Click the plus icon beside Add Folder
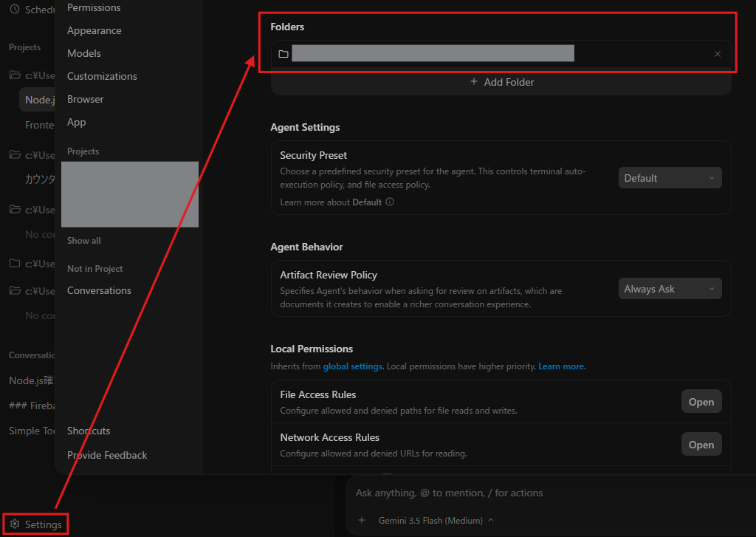 click(x=474, y=81)
